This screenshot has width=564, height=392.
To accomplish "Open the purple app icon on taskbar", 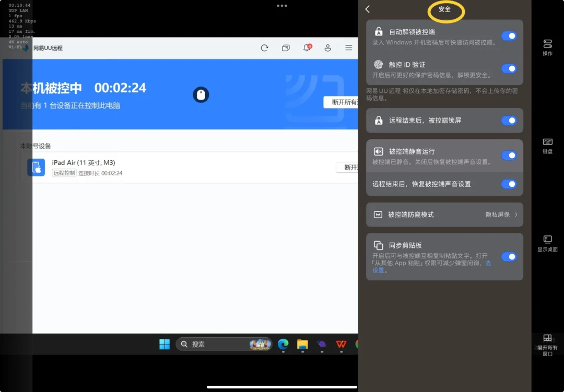I will tap(322, 344).
